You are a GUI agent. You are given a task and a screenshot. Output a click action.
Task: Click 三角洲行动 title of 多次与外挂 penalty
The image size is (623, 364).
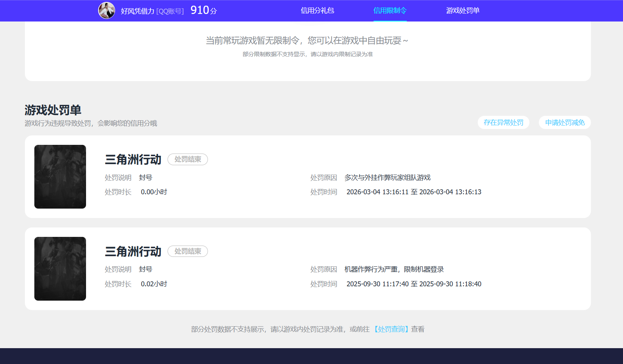pos(133,160)
